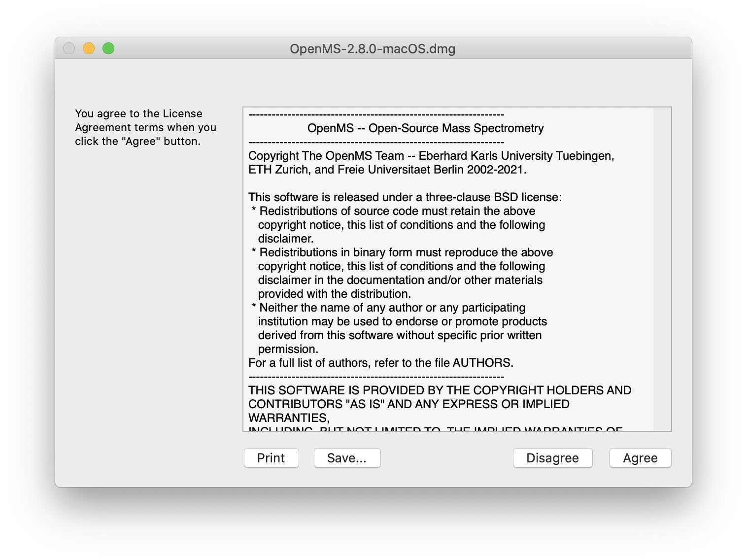
Task: Click the "You agree to the License" instruction text
Action: (146, 127)
